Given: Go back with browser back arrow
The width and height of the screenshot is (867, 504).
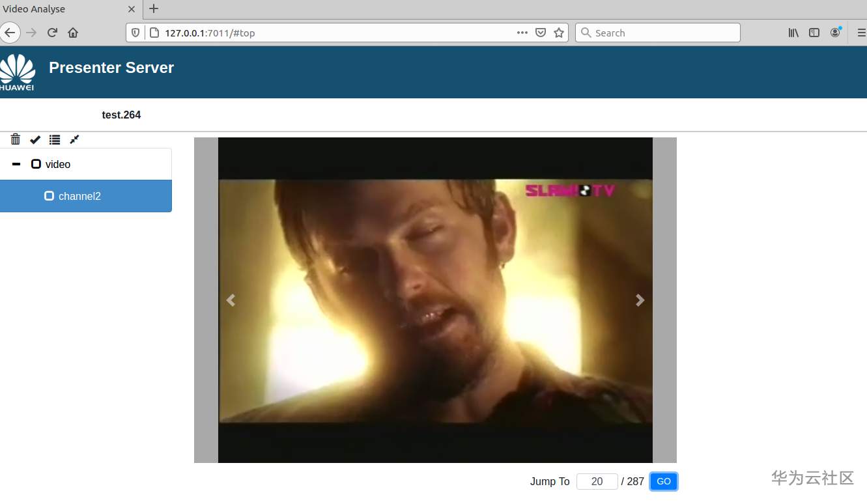Looking at the screenshot, I should tap(9, 33).
